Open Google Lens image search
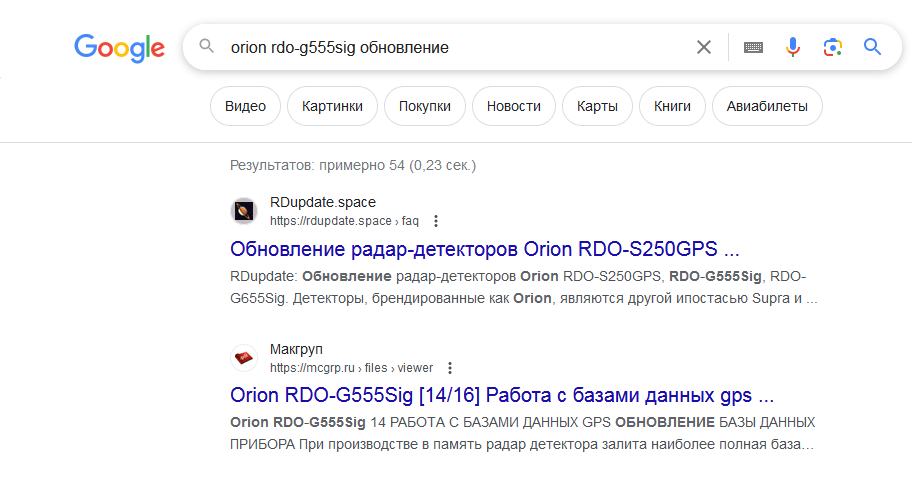The image size is (912, 485). point(832,47)
